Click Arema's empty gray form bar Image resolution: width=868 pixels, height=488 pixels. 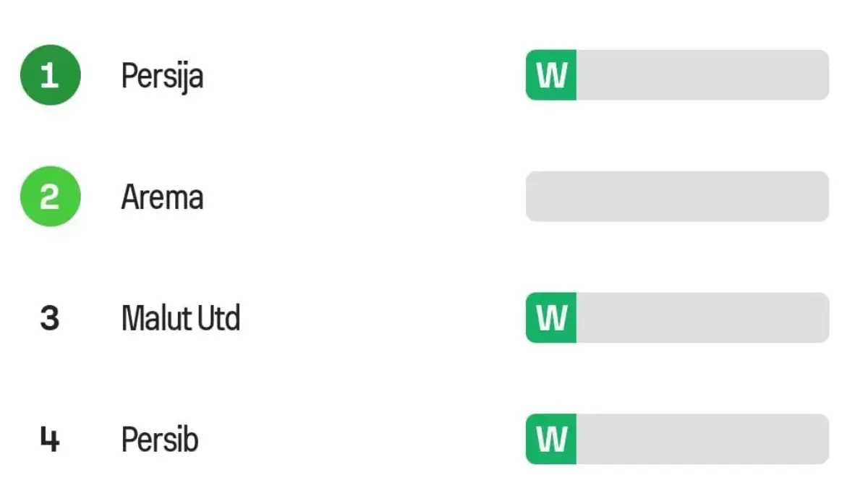pyautogui.click(x=677, y=197)
